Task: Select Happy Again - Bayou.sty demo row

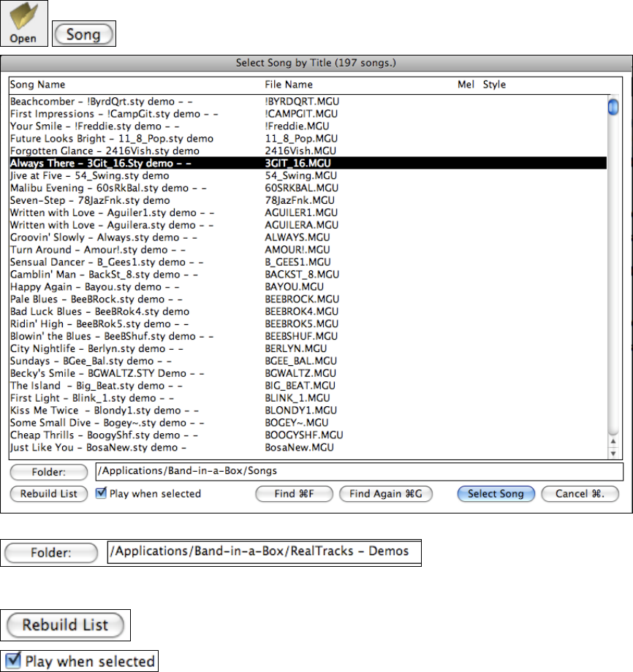Action: tap(308, 287)
